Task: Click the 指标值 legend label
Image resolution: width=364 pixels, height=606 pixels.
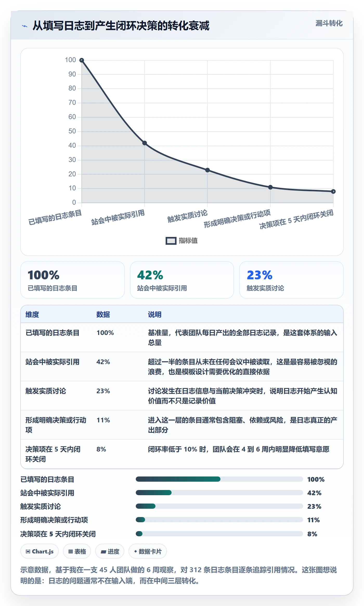Action: [x=188, y=241]
